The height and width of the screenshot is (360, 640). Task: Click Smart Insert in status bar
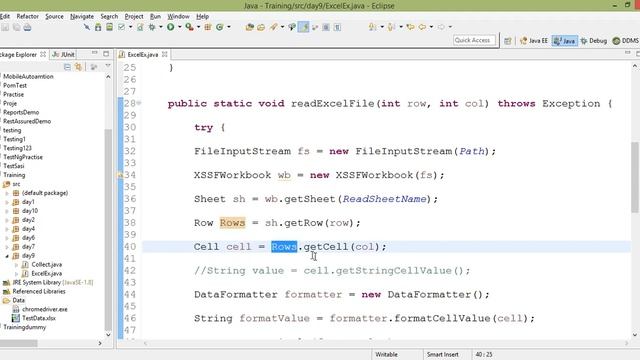[442, 355]
